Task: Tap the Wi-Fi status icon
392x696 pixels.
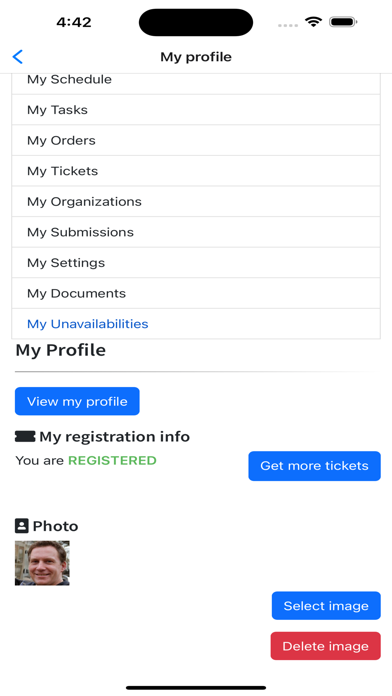Action: pos(313,22)
